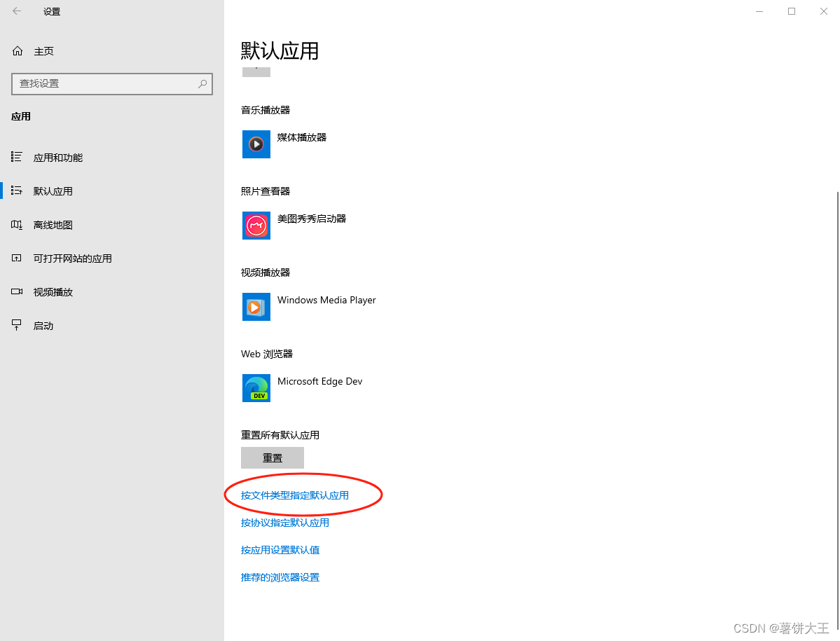Open the 主页 home icon

(16, 50)
